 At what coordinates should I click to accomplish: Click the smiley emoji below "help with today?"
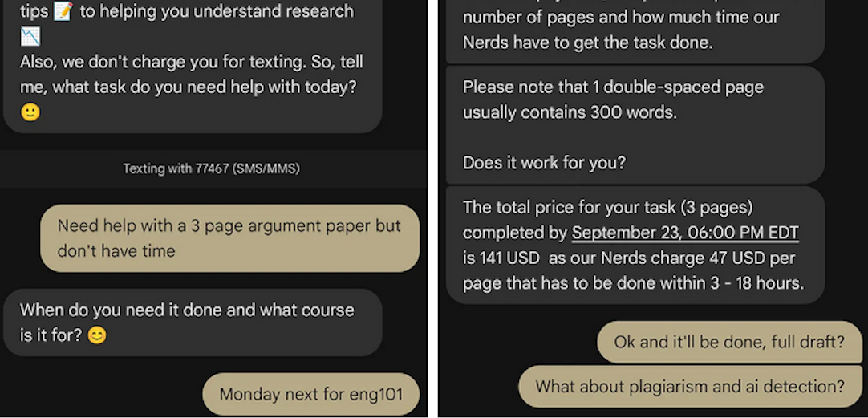tap(30, 112)
